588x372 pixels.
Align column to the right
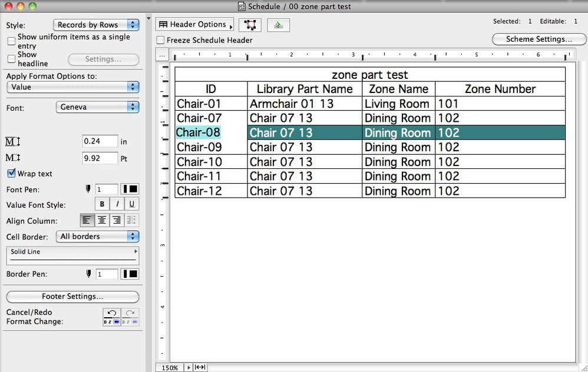click(117, 220)
